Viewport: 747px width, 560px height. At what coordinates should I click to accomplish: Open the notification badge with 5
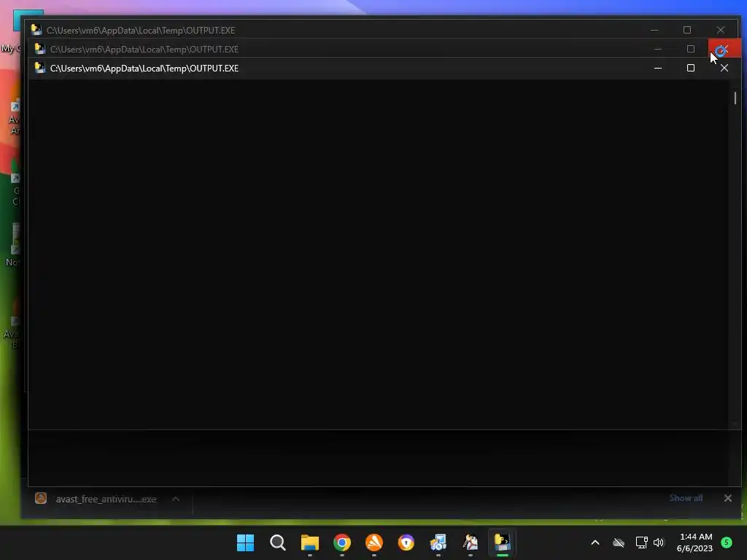coord(727,542)
